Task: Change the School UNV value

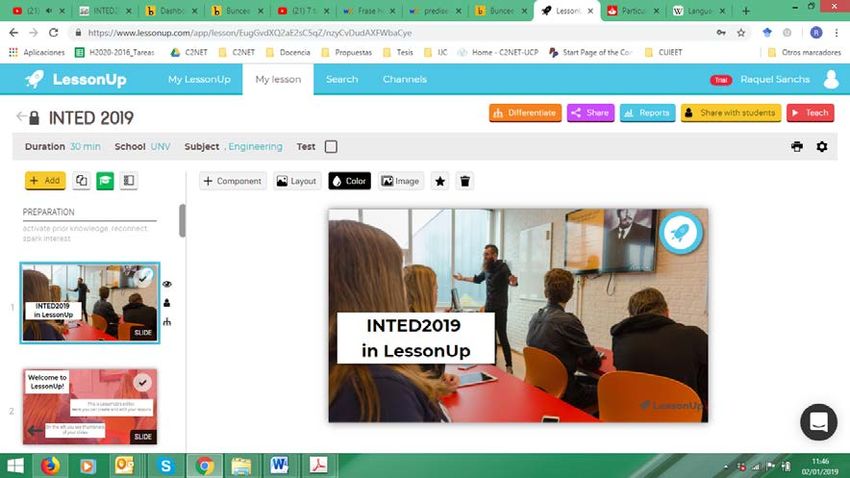Action: click(160, 147)
